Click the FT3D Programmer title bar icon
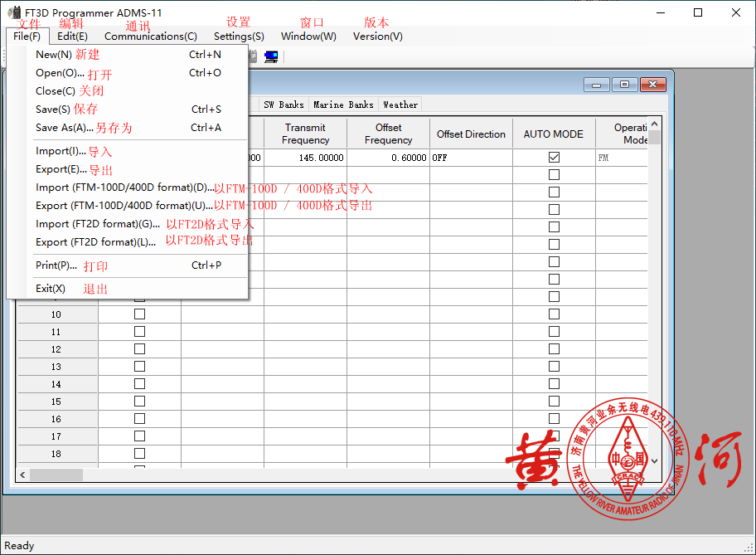The width and height of the screenshot is (756, 555). coord(14,12)
